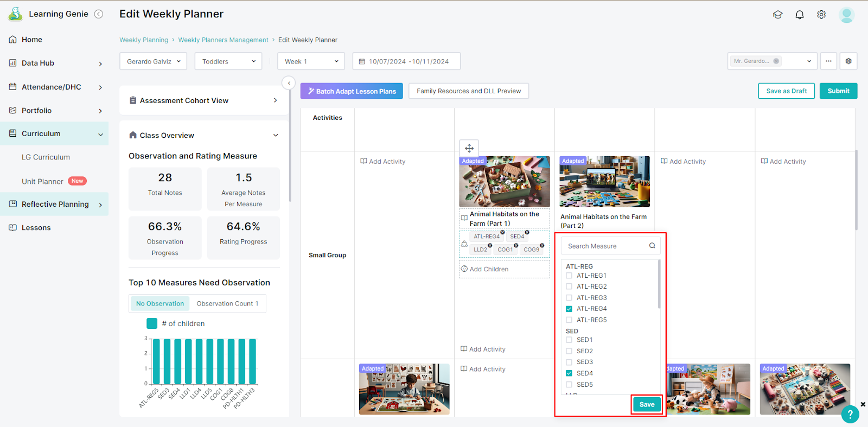
Task: Click the planner settings gear beside the ellipsis
Action: pyautogui.click(x=848, y=61)
